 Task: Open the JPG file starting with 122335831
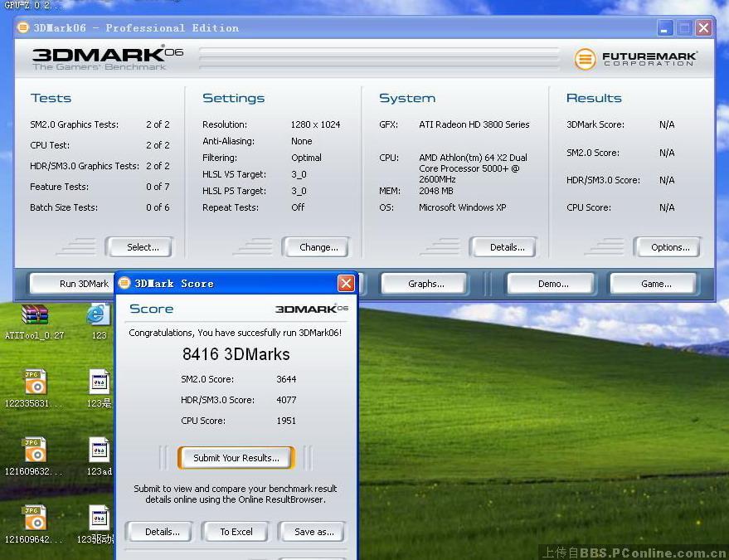click(34, 382)
